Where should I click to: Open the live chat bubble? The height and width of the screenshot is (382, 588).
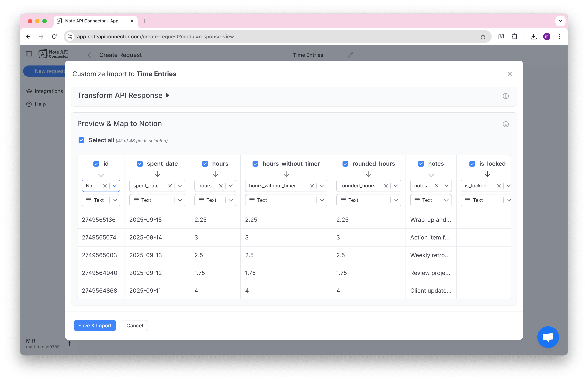(x=548, y=337)
